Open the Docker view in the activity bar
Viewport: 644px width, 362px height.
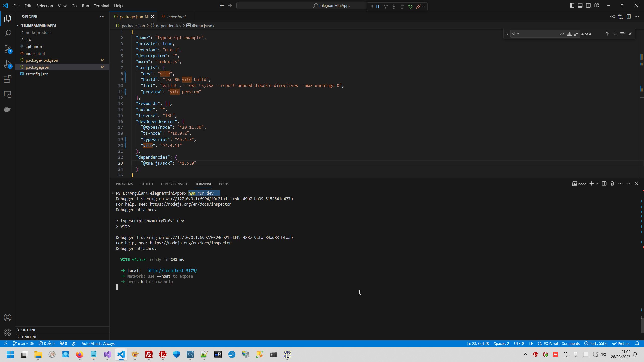(x=7, y=109)
